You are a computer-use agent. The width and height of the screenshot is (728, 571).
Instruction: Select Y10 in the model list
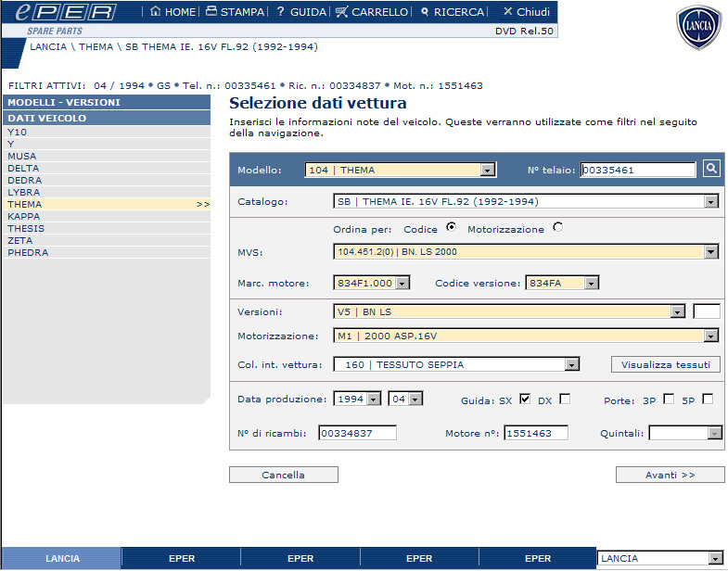click(107, 132)
